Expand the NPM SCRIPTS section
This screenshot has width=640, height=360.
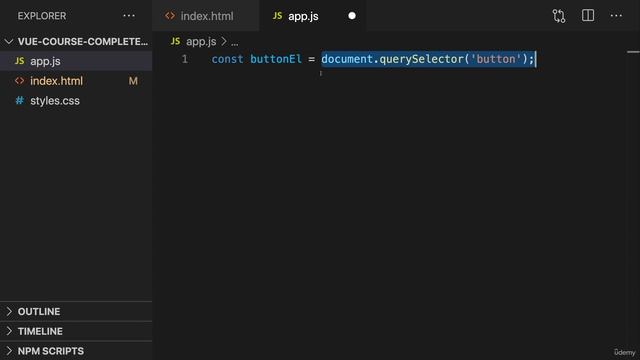[76, 351]
